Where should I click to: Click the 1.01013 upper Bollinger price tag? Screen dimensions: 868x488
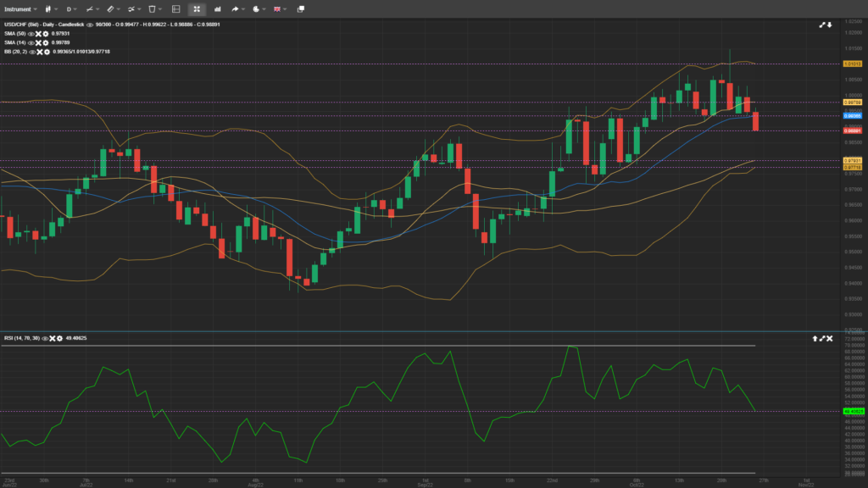coord(853,64)
